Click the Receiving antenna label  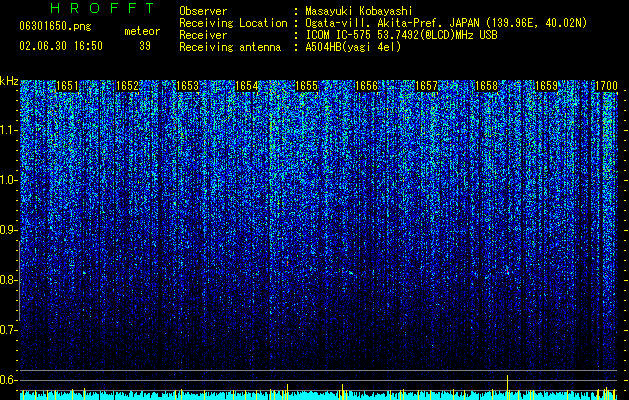click(230, 47)
